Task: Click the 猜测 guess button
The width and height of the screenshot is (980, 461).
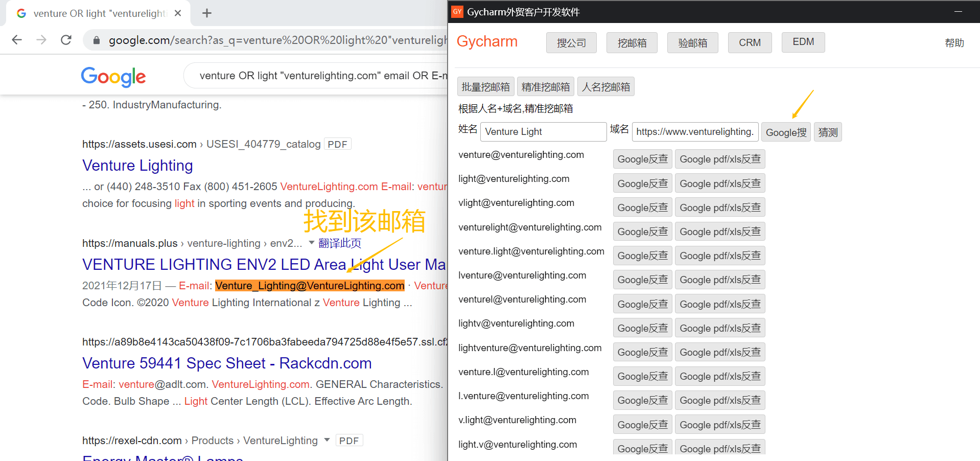Action: (x=828, y=132)
